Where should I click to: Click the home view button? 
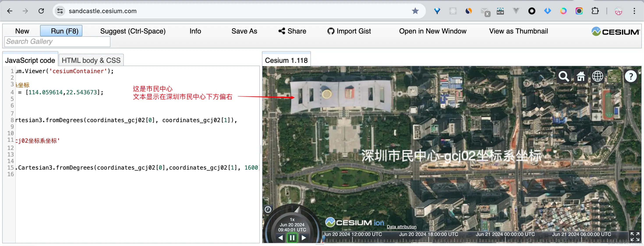pyautogui.click(x=580, y=76)
